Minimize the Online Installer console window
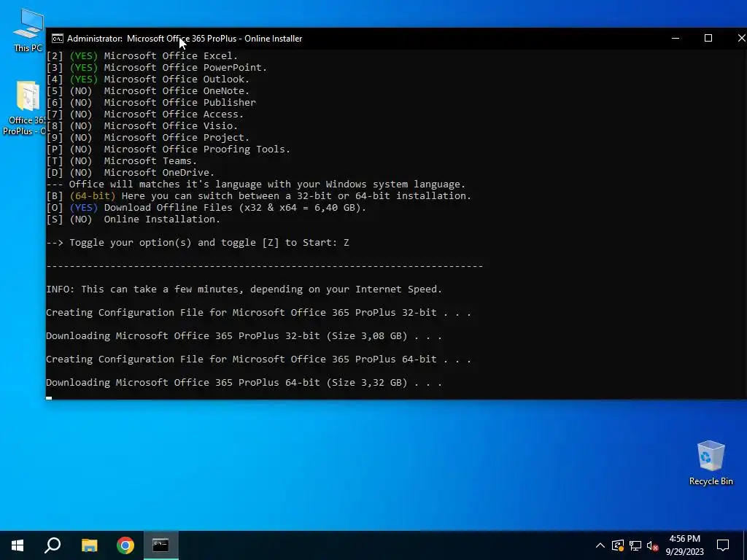The width and height of the screenshot is (747, 560). [675, 38]
